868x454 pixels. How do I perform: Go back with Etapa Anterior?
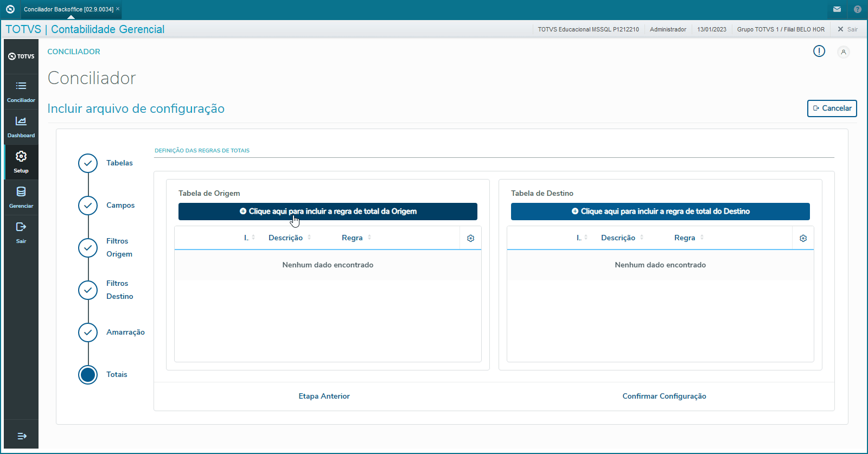[x=324, y=397]
